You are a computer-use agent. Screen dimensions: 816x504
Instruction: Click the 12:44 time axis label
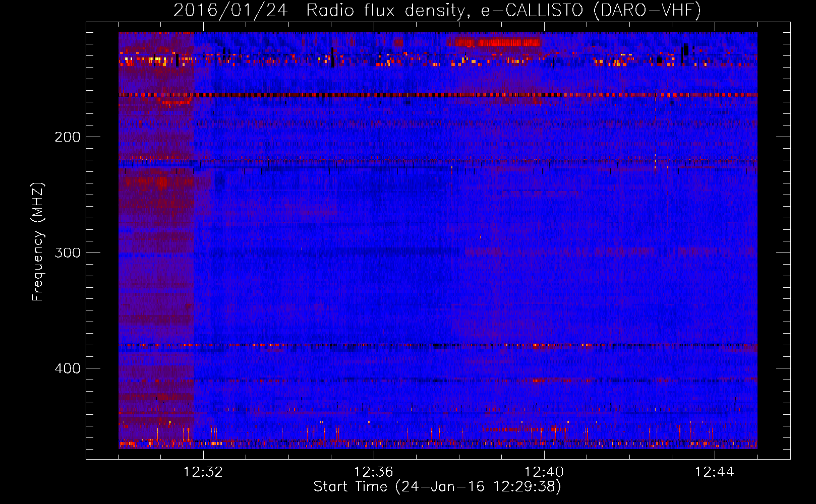715,472
